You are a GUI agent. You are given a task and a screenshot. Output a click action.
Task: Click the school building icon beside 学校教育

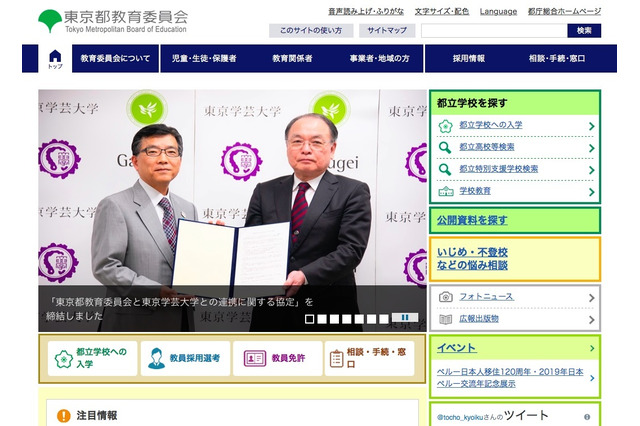pos(446,191)
